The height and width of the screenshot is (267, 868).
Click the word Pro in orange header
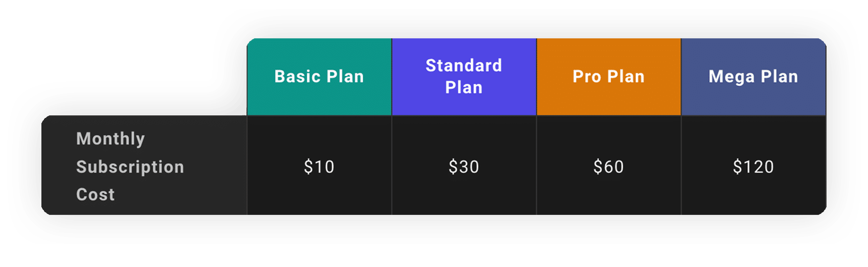(x=587, y=77)
